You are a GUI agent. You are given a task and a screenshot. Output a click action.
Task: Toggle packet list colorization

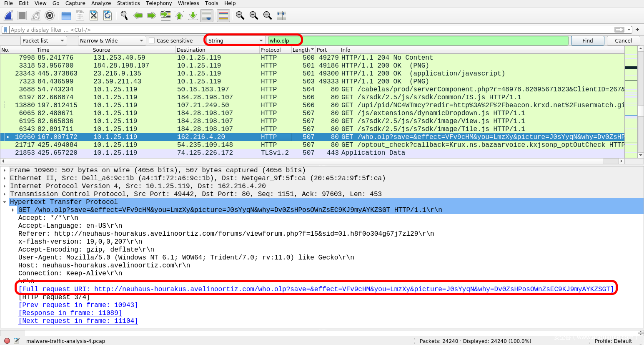point(223,16)
